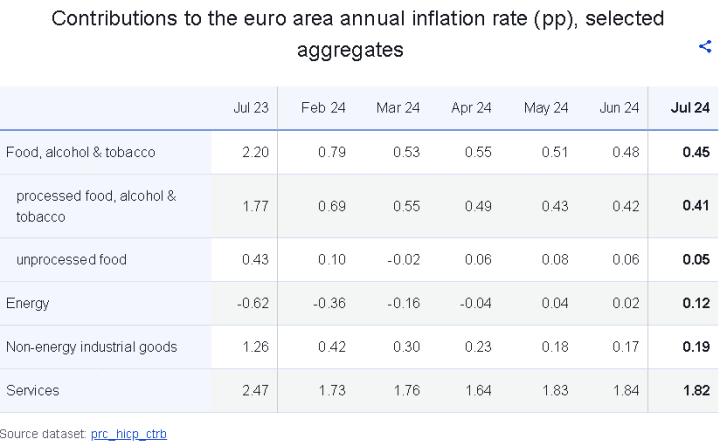
Task: Open the prc_hicp_ctrb dataset link
Action: (x=129, y=434)
